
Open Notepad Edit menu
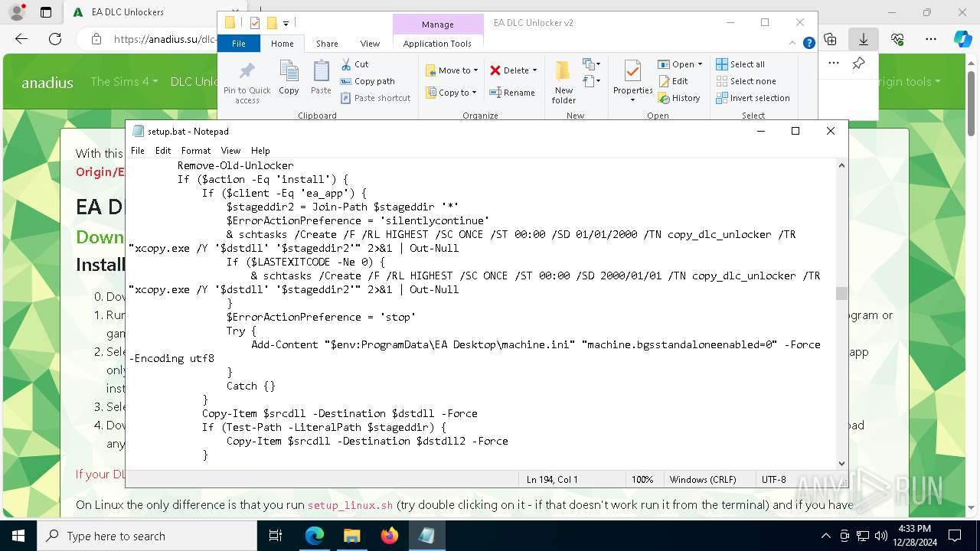[x=163, y=151]
